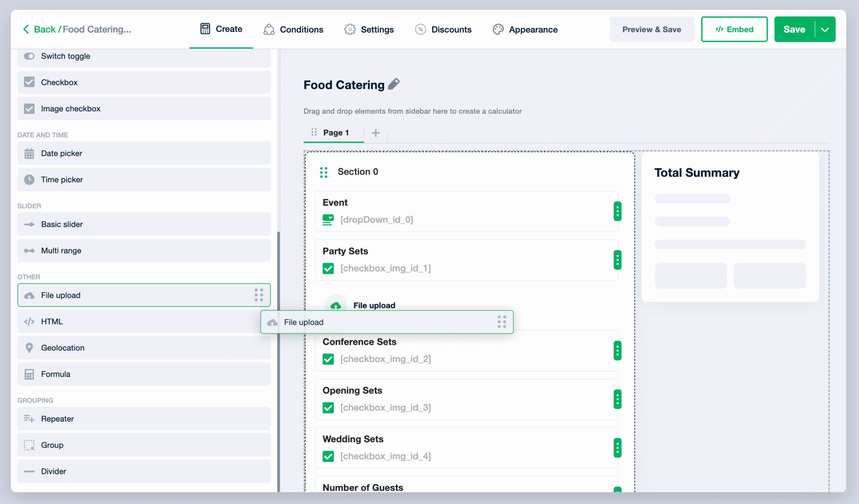Open the Opening Sets three-dot menu
This screenshot has height=504, width=859.
tap(617, 399)
